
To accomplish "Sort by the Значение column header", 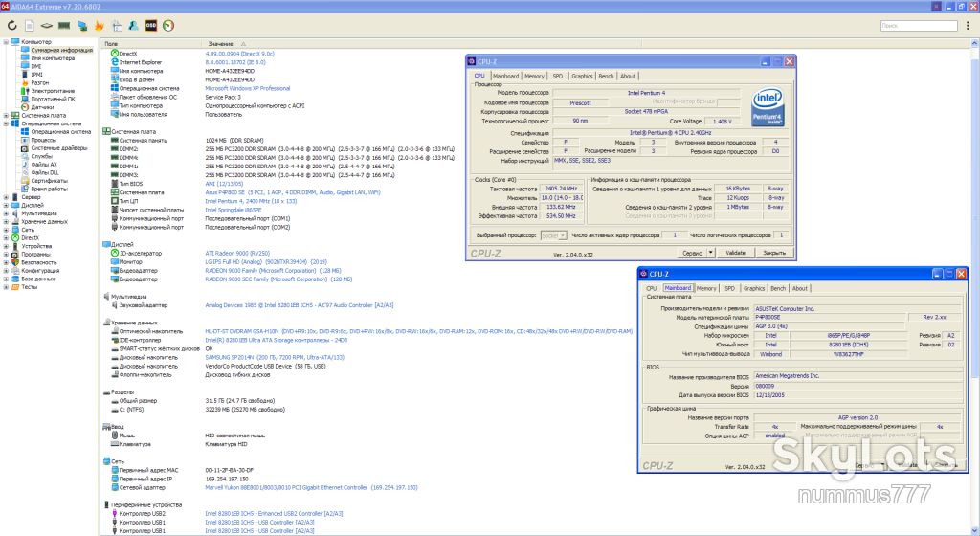I will [x=221, y=44].
